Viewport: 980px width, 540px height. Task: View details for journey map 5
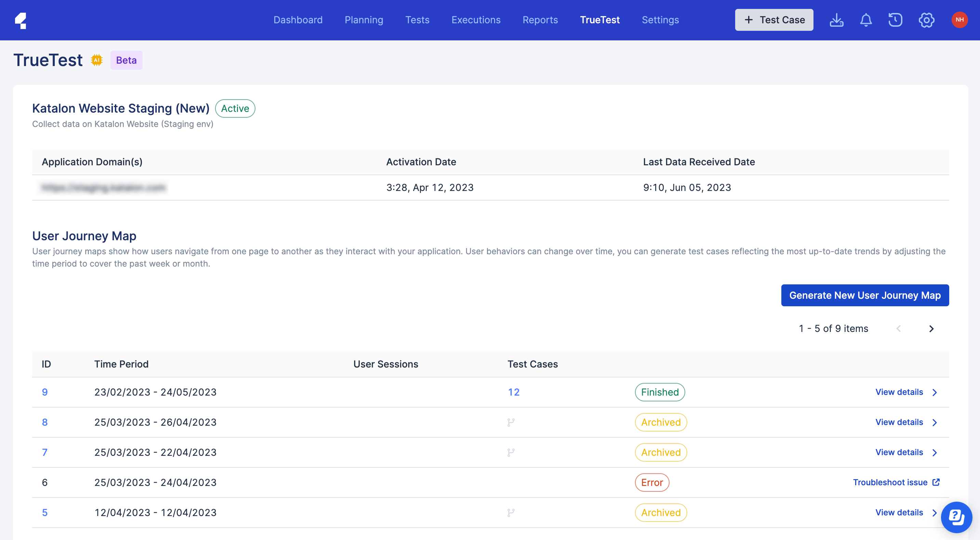pos(899,512)
